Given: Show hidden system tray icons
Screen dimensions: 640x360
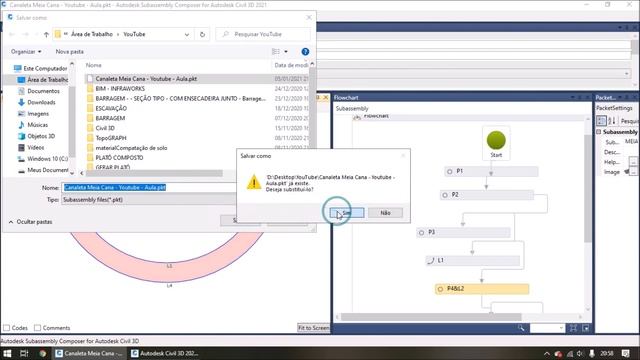Looking at the screenshot, I should tap(547, 353).
